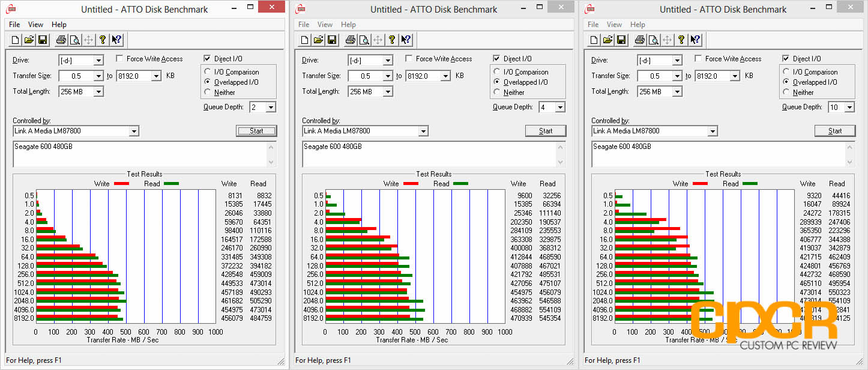
Task: Click Print icon in Queue Depth 2 window
Action: (61, 40)
